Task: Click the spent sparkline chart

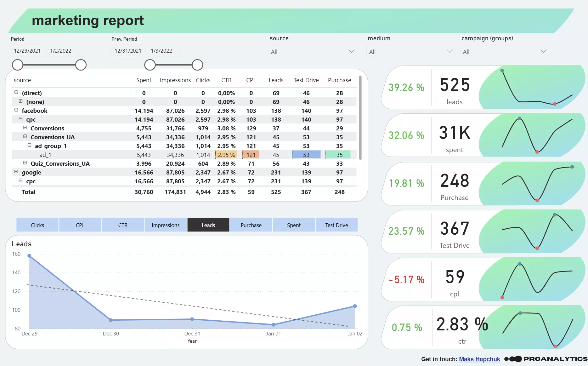Action: click(537, 135)
